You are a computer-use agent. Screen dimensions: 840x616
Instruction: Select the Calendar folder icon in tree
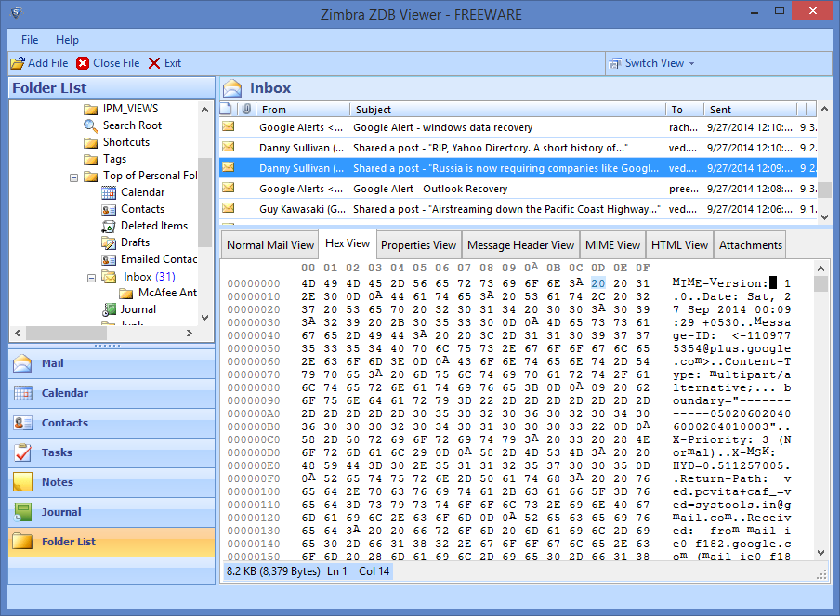click(109, 192)
